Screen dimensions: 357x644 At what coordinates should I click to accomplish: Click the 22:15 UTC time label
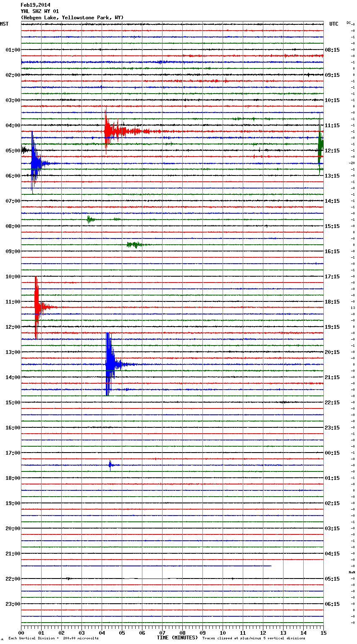[332, 402]
